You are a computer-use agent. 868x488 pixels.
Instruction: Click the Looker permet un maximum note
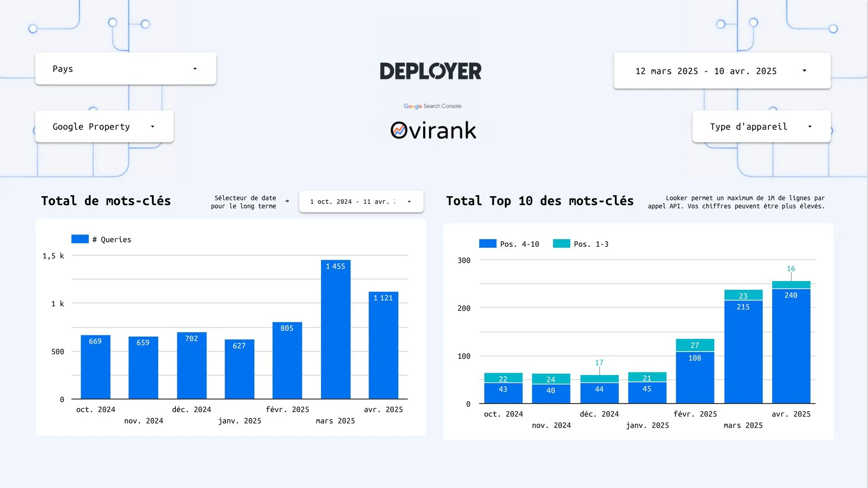tap(736, 202)
